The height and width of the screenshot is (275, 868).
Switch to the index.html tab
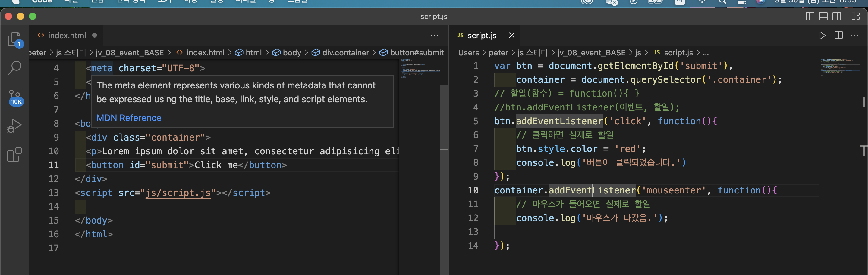(67, 35)
